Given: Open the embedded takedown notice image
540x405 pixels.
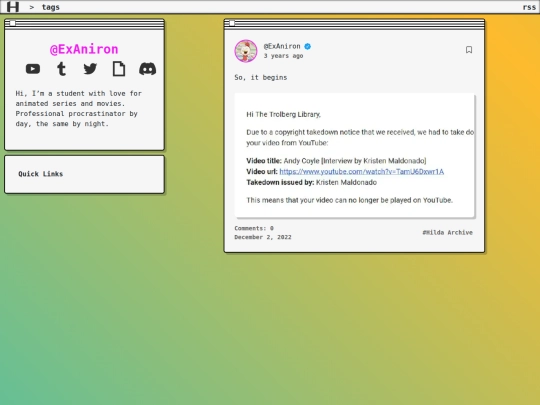Looking at the screenshot, I should click(x=355, y=155).
